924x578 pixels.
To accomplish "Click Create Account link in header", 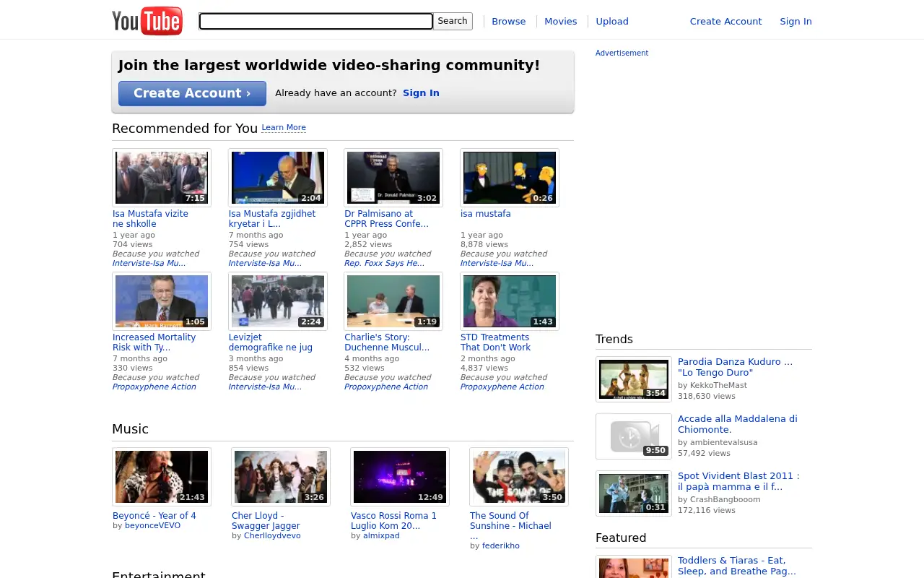I will pyautogui.click(x=725, y=22).
